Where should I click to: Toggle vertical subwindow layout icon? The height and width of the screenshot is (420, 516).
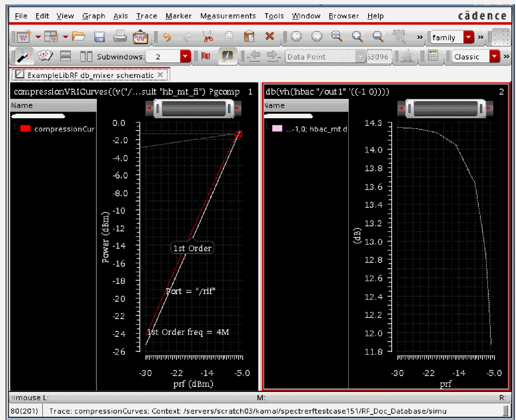point(86,57)
